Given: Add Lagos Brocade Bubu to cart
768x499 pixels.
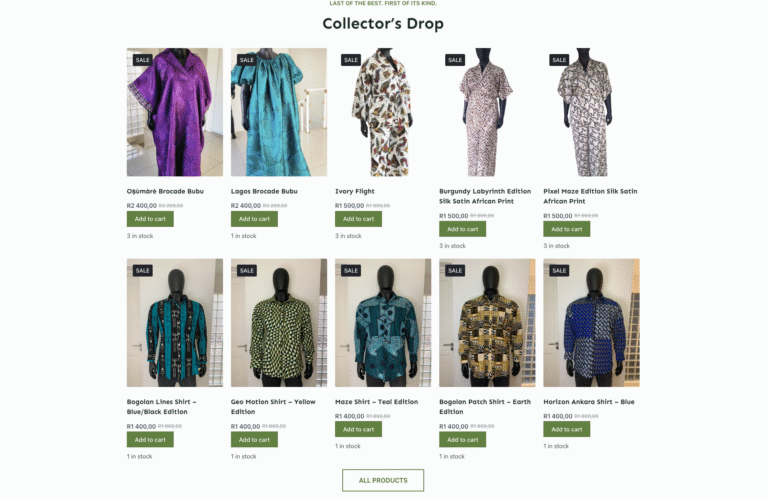Looking at the screenshot, I should (x=254, y=219).
